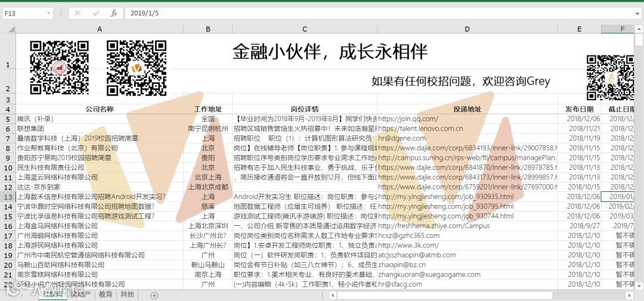Viewport: 644px width, 301px height.
Task: Switch to the 互联网 sheet tab
Action: 52,295
